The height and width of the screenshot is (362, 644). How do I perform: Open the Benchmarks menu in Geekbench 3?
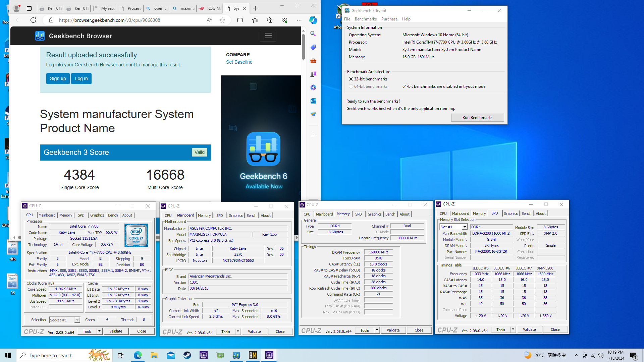[x=366, y=19]
